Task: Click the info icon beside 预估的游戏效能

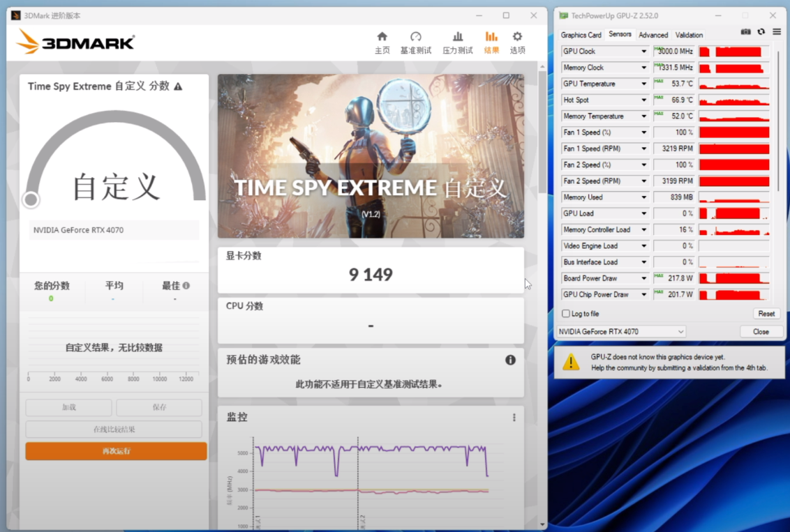Action: [510, 360]
